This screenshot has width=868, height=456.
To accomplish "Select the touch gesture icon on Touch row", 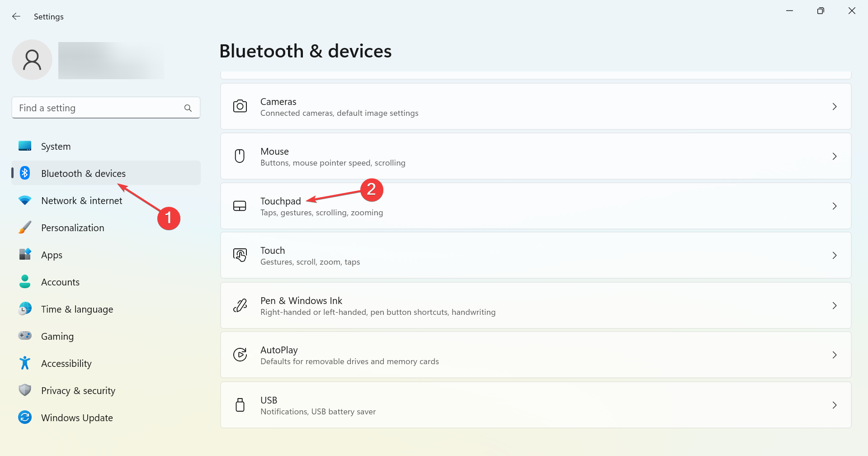I will (x=240, y=255).
